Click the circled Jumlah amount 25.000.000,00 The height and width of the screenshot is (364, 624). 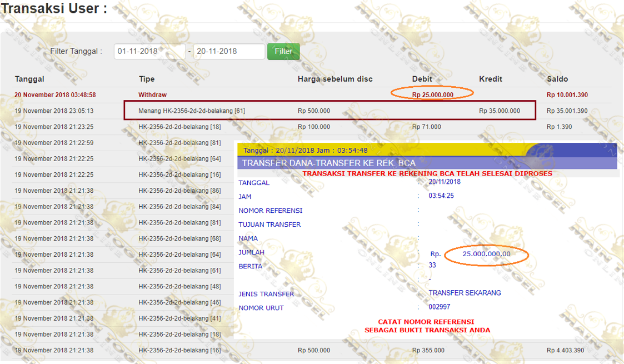pyautogui.click(x=486, y=254)
